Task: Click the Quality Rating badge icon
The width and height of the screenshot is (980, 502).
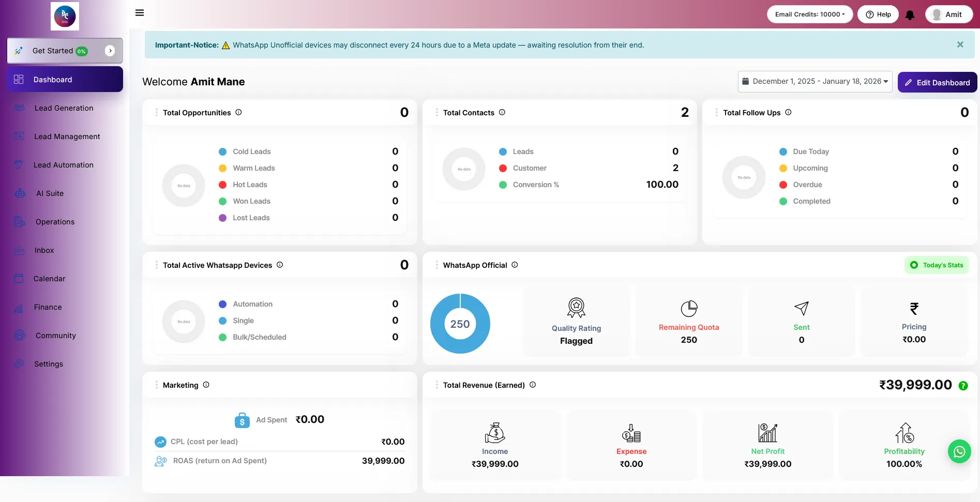Action: [x=576, y=308]
